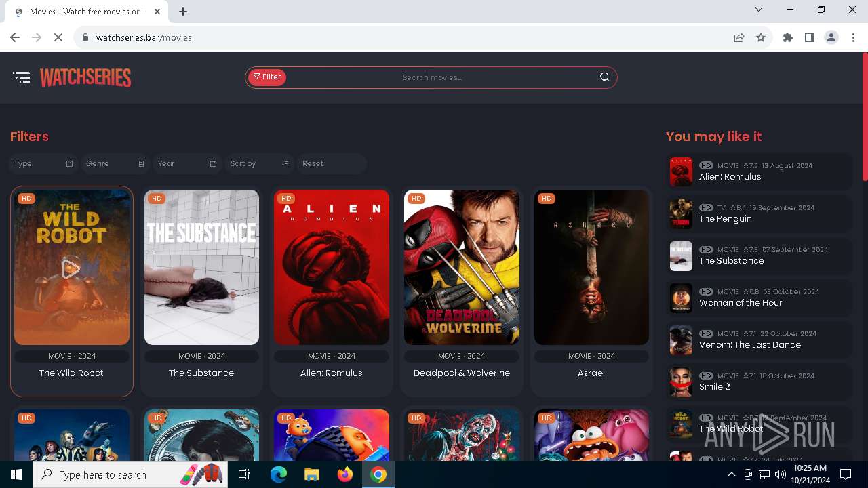
Task: Share this page icon
Action: click(739, 37)
